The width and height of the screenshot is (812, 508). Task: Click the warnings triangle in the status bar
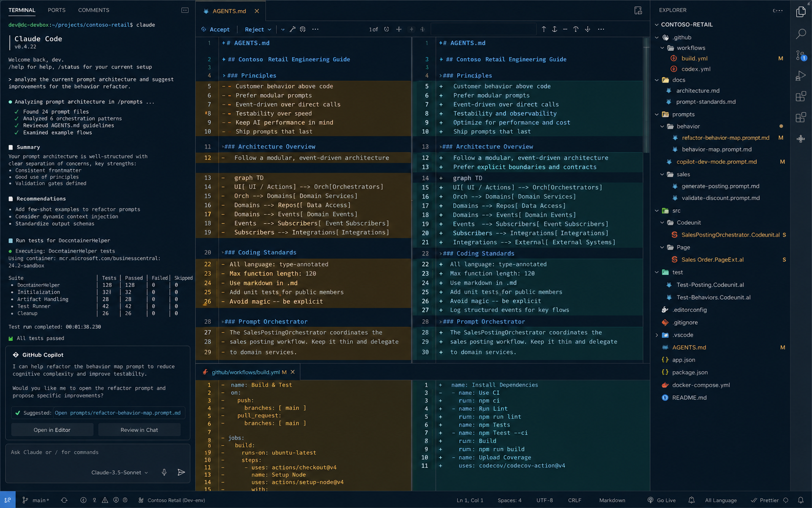[105, 500]
